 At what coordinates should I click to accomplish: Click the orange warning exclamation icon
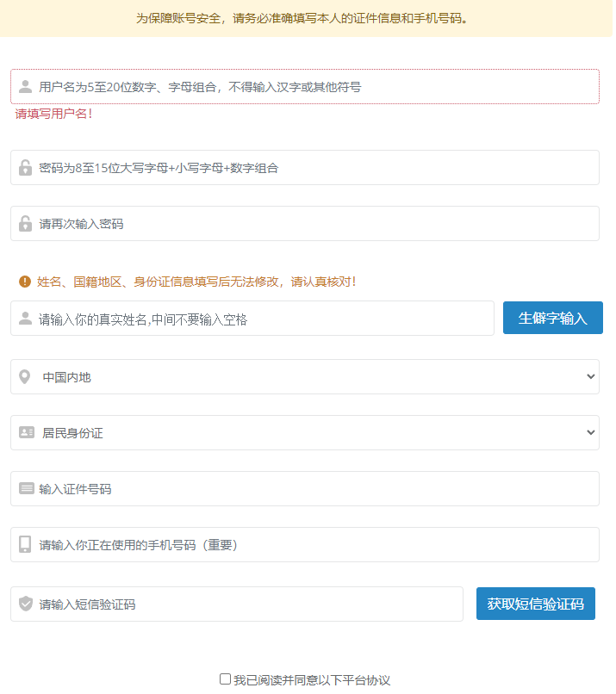(x=25, y=282)
